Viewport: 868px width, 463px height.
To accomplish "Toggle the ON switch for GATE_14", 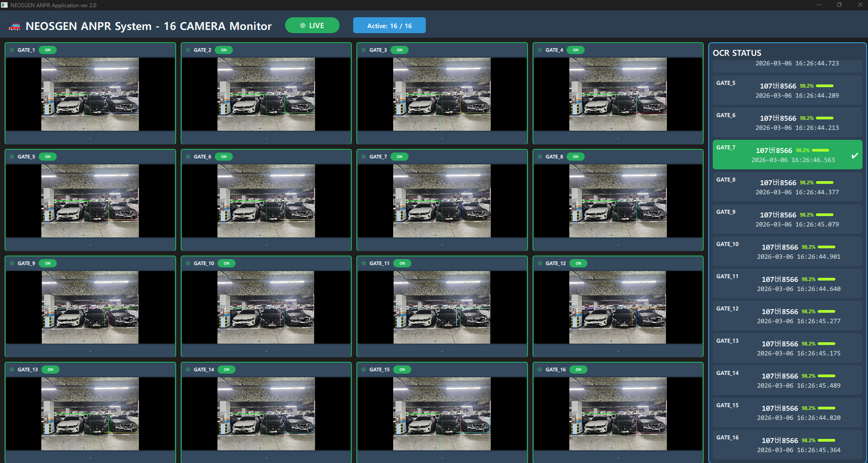I will (226, 369).
